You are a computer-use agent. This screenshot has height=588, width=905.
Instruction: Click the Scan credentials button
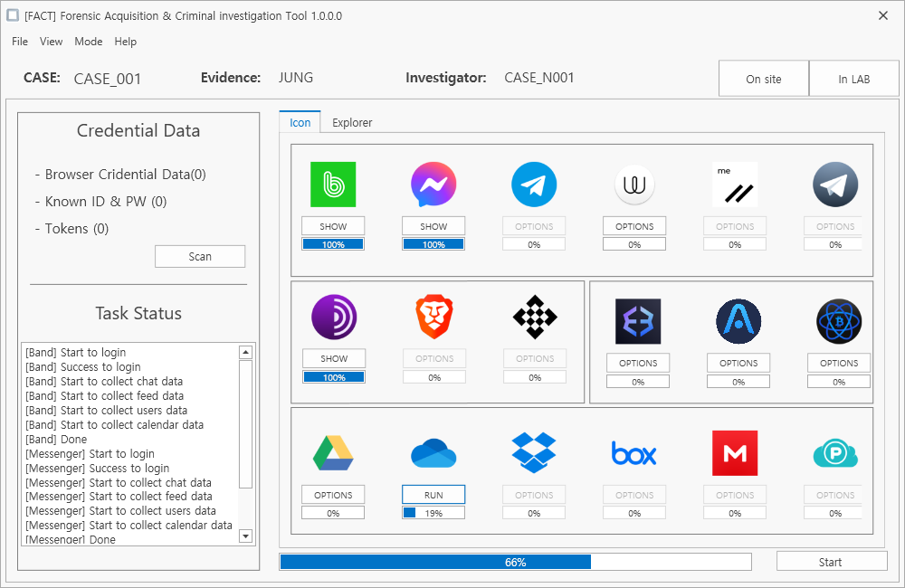pos(200,256)
